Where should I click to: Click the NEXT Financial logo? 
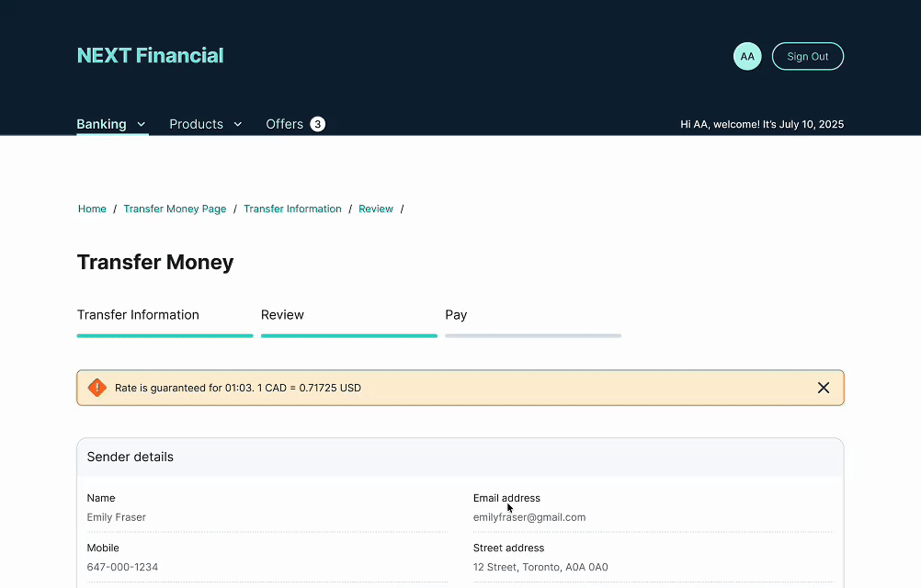click(150, 55)
